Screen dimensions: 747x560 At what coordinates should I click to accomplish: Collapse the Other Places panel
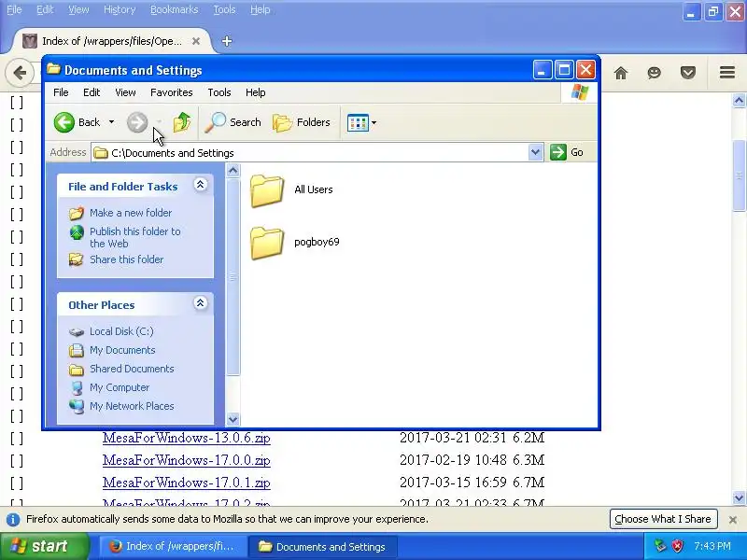click(200, 303)
